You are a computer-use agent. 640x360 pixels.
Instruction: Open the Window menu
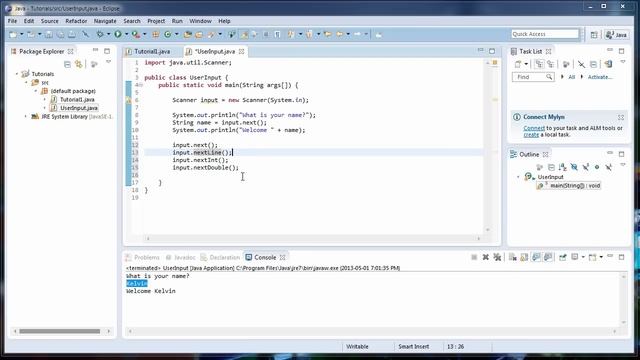tap(200, 21)
